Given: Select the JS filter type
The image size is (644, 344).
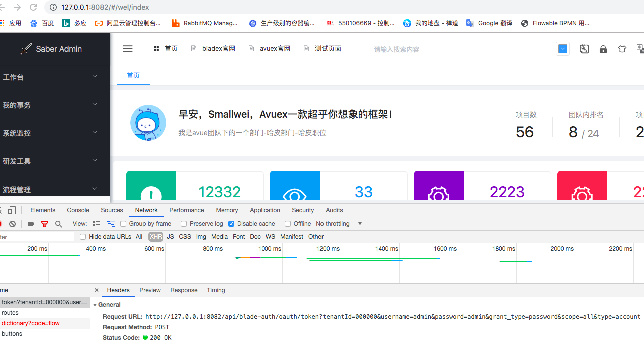Looking at the screenshot, I should pyautogui.click(x=171, y=237).
